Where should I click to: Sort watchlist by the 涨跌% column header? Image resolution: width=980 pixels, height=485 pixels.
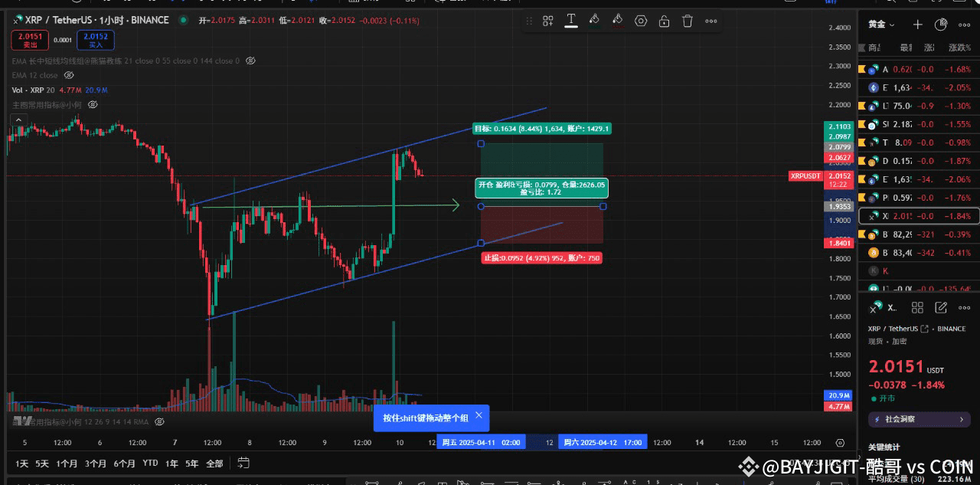click(x=959, y=48)
